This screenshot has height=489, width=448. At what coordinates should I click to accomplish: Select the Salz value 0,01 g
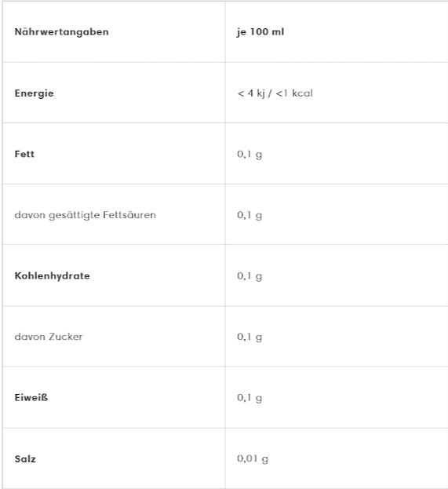tap(253, 458)
